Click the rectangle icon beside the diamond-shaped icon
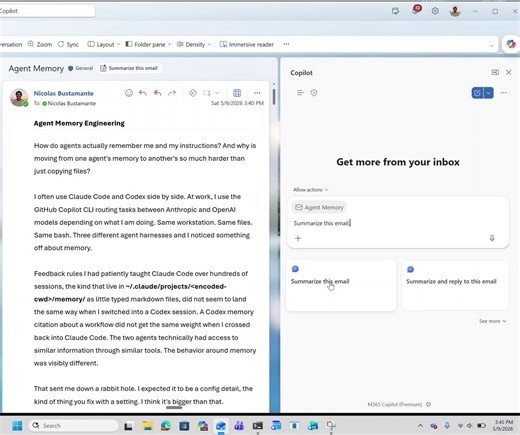 point(207,93)
